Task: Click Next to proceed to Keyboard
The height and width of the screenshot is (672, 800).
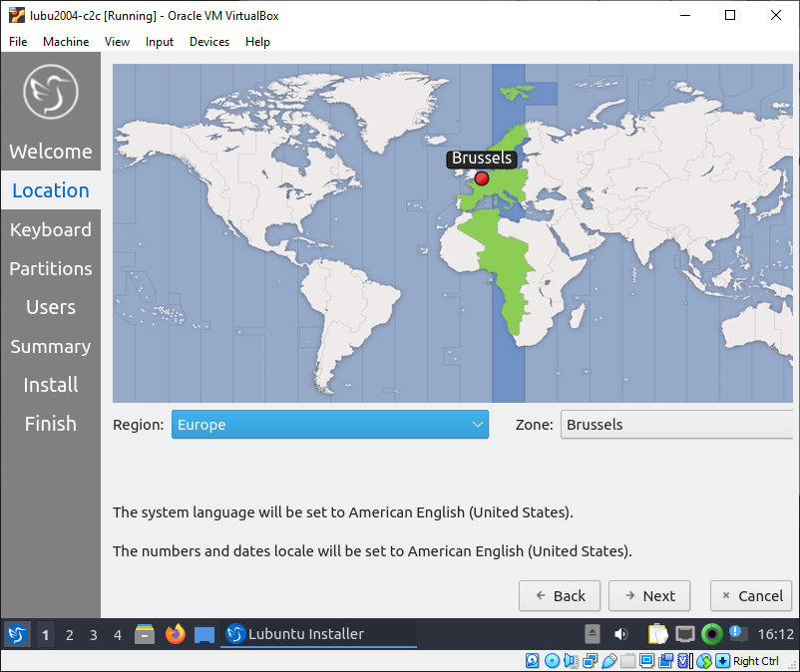Action: 649,595
